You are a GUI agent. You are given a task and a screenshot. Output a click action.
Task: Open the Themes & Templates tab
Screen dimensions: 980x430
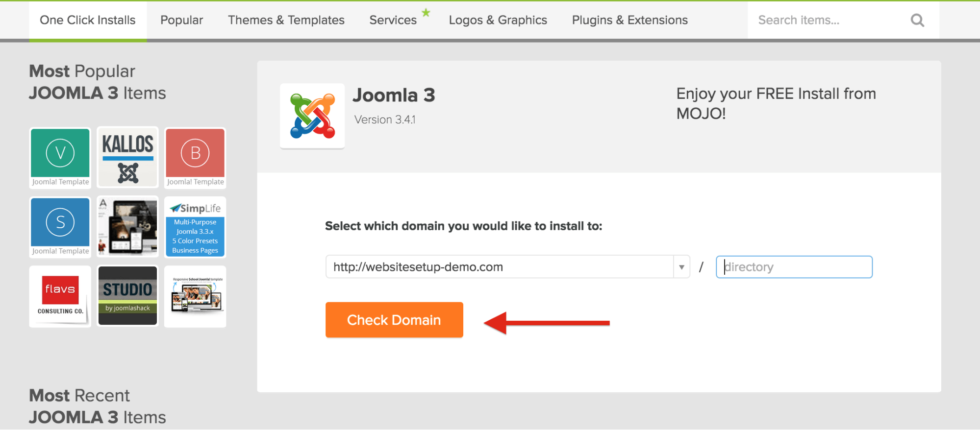pos(286,20)
